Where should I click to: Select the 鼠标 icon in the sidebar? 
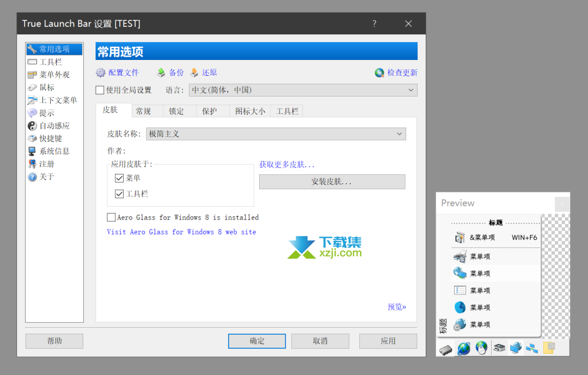(32, 87)
